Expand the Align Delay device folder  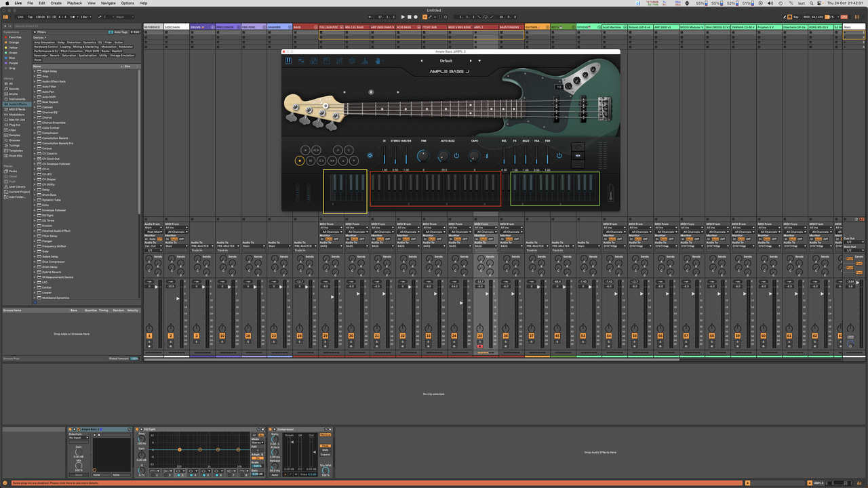point(35,71)
